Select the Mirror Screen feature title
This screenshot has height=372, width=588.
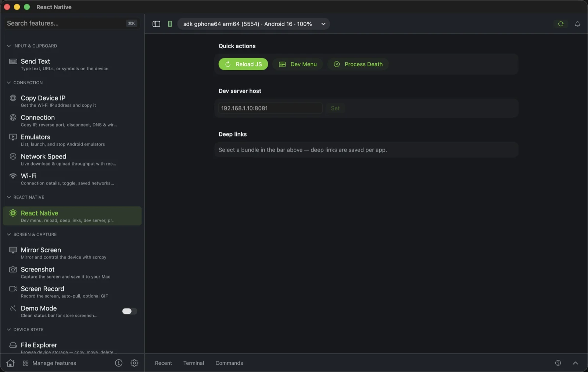tap(41, 250)
